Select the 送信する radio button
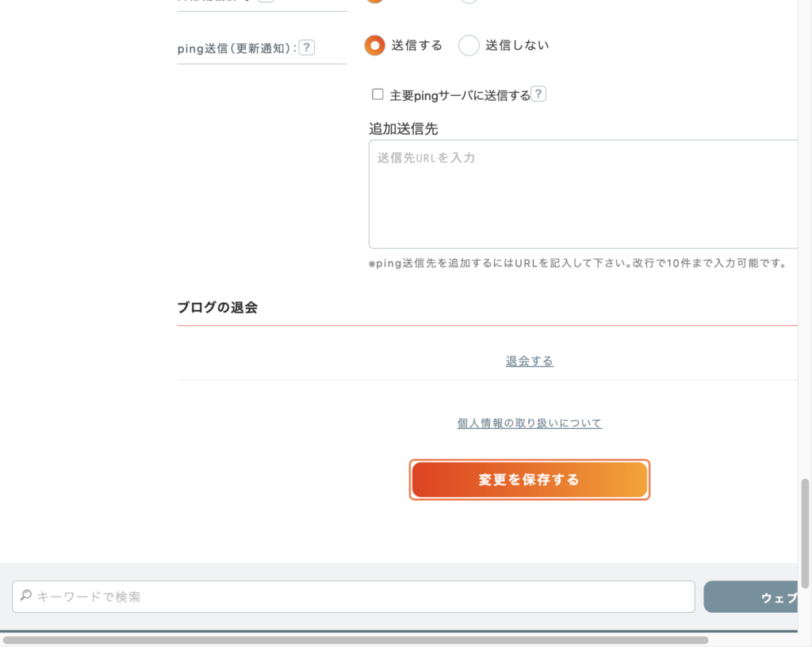The width and height of the screenshot is (812, 647). (375, 45)
